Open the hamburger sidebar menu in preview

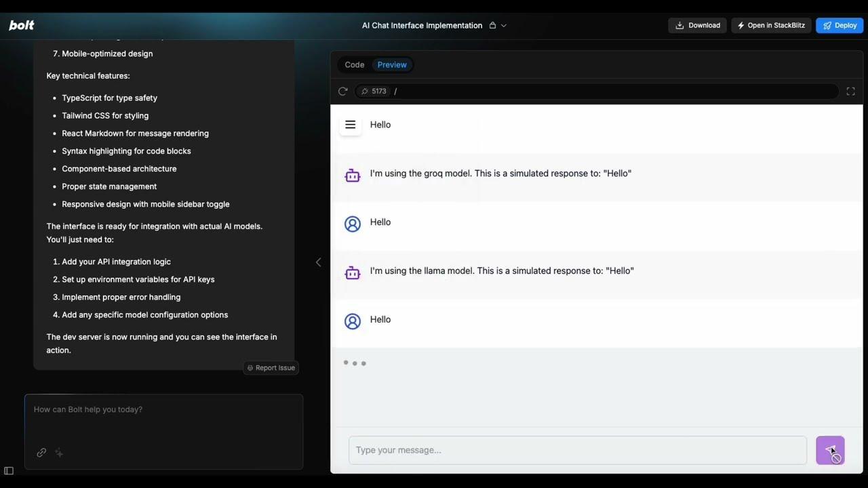coord(351,125)
